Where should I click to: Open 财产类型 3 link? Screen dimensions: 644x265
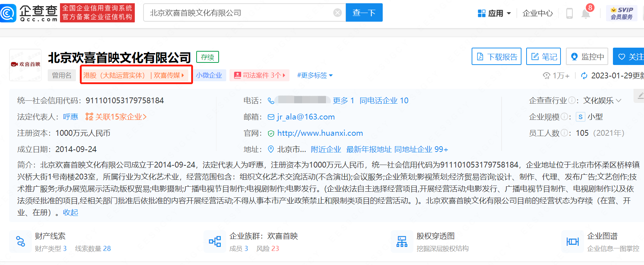tap(51, 248)
